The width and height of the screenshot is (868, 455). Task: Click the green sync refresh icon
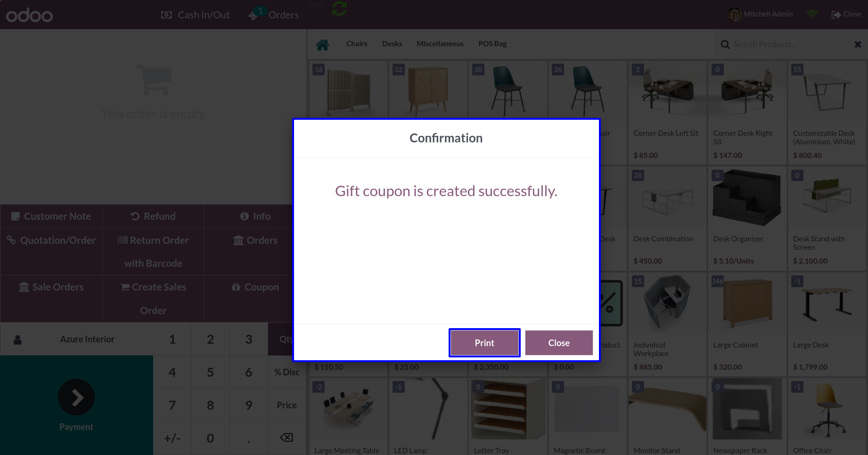339,8
